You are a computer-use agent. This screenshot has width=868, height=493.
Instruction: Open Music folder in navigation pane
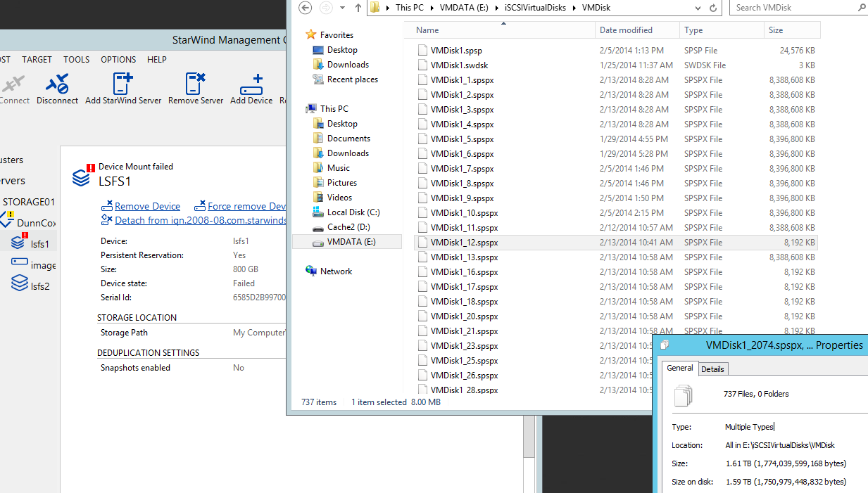pyautogui.click(x=339, y=168)
